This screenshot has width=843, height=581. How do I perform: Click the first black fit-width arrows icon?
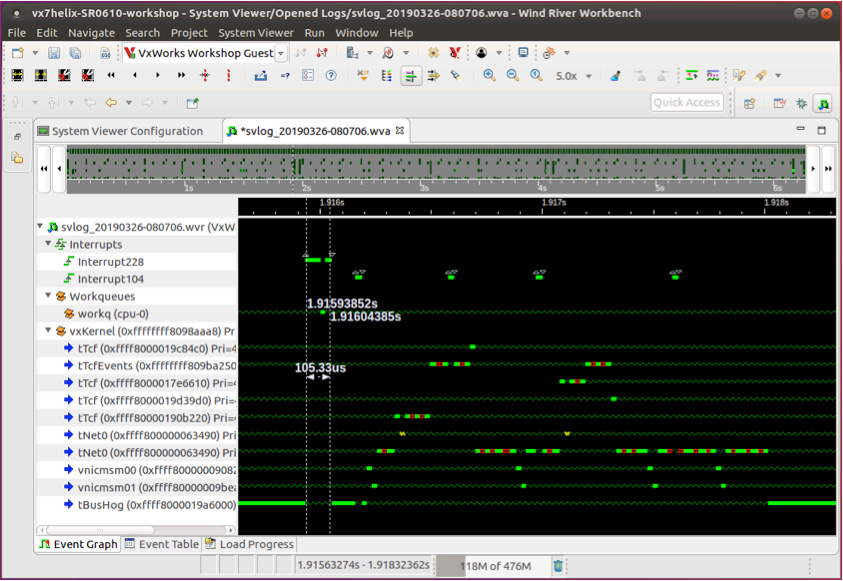18,75
